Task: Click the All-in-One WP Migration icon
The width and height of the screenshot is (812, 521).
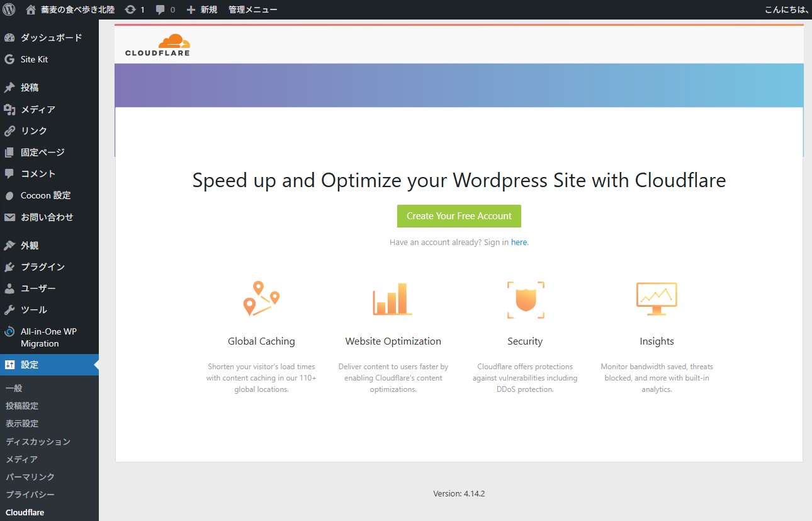Action: point(9,332)
